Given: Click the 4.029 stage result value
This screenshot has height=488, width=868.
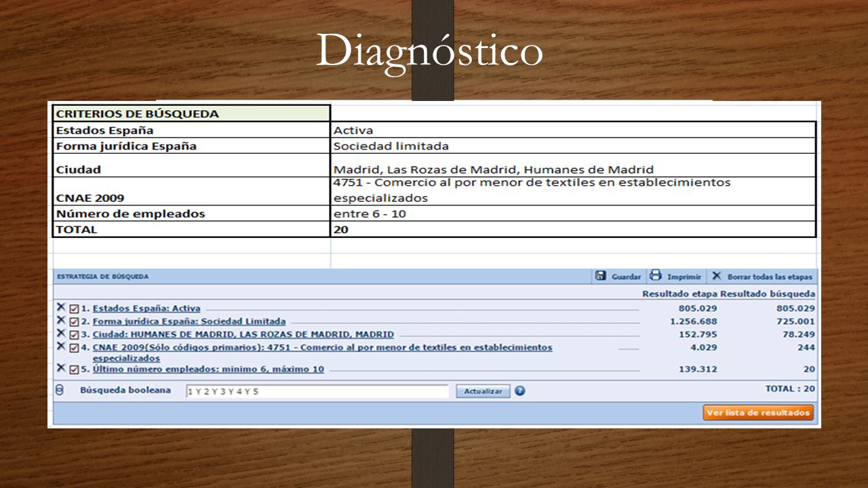Looking at the screenshot, I should coord(703,347).
